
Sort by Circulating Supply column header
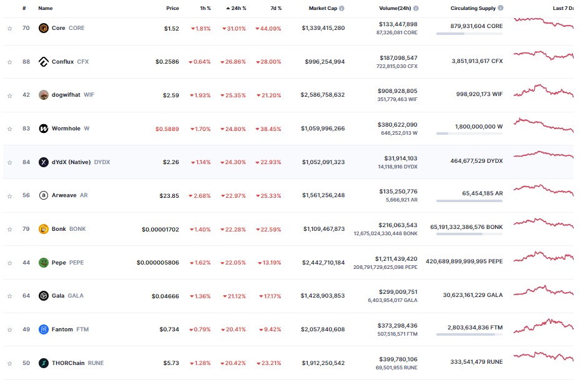[x=473, y=9]
